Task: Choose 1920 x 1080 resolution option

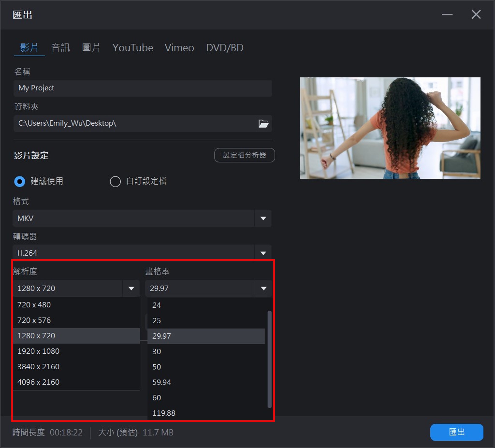Action: [x=38, y=351]
